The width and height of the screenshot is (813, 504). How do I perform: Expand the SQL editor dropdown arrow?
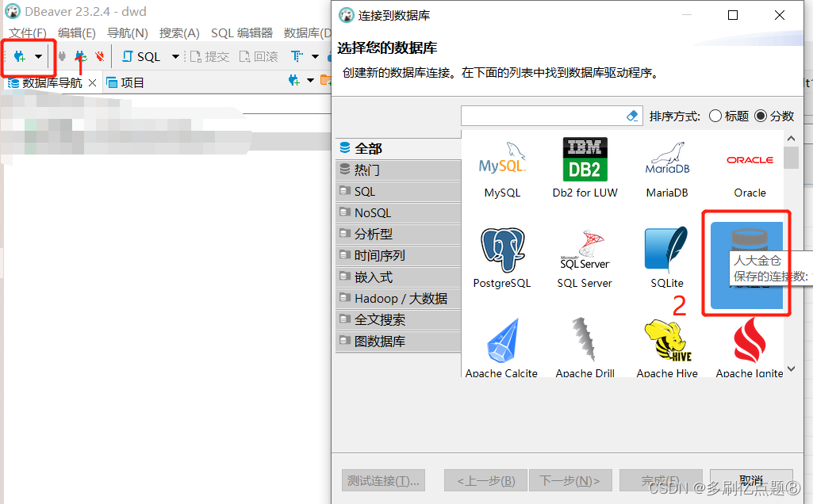coord(175,56)
